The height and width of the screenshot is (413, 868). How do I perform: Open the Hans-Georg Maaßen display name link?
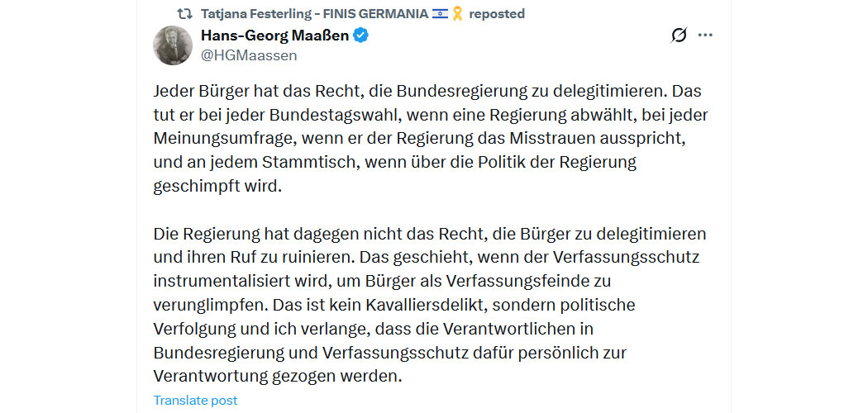tap(274, 36)
